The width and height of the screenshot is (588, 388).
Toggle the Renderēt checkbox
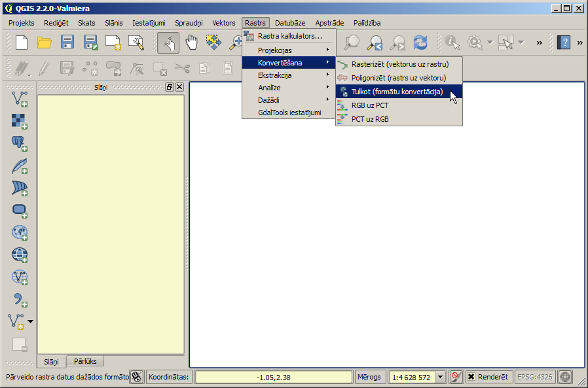(471, 377)
